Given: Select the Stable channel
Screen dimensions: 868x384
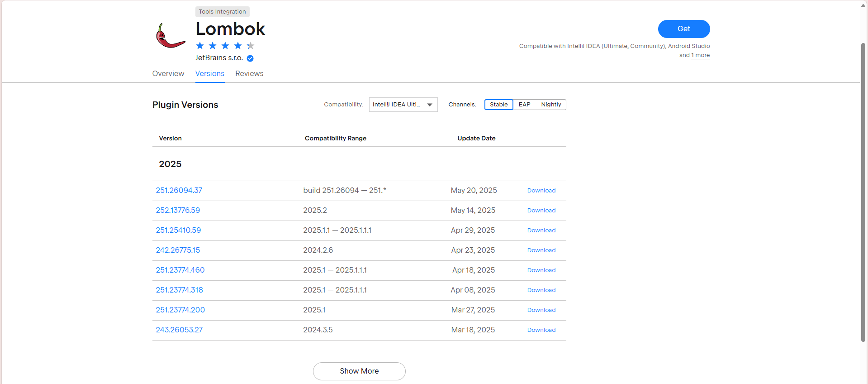Looking at the screenshot, I should [x=499, y=105].
